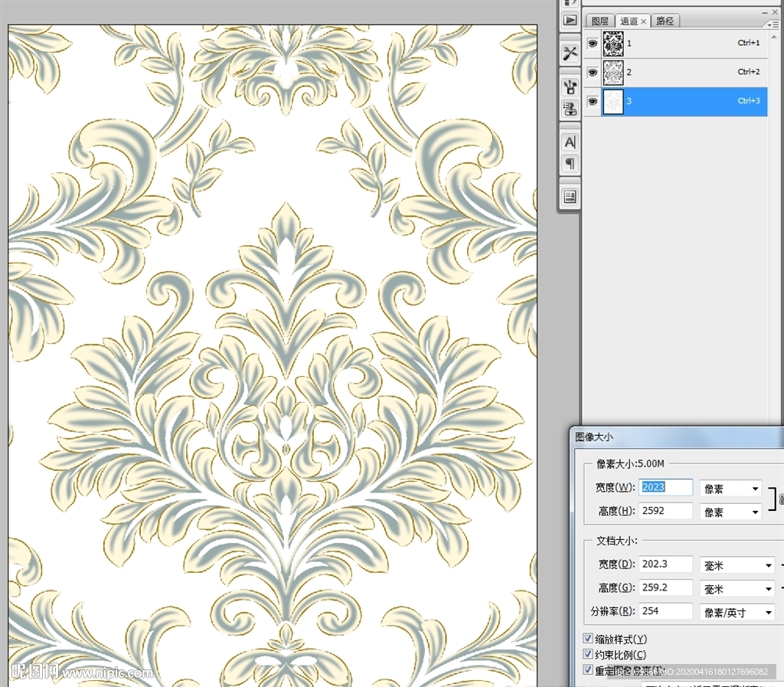Open the resolution 像素/英寸 unit dropdown

pos(738,613)
